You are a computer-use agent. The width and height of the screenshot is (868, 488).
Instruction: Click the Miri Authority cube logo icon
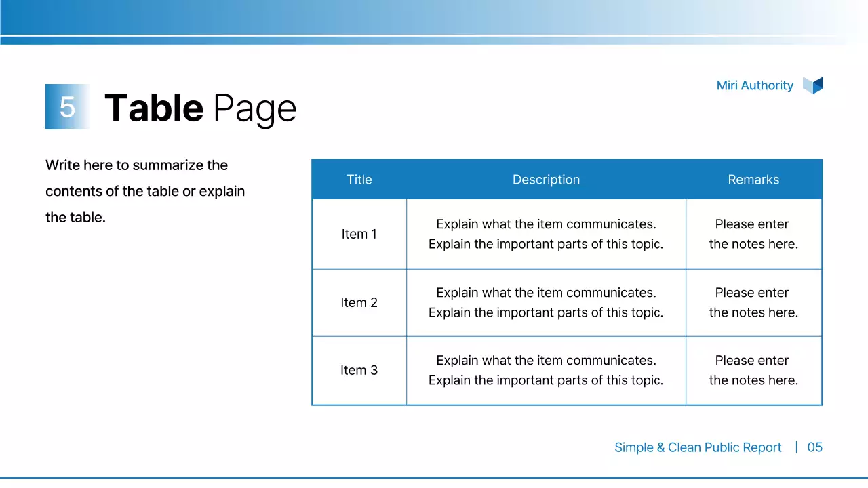812,85
